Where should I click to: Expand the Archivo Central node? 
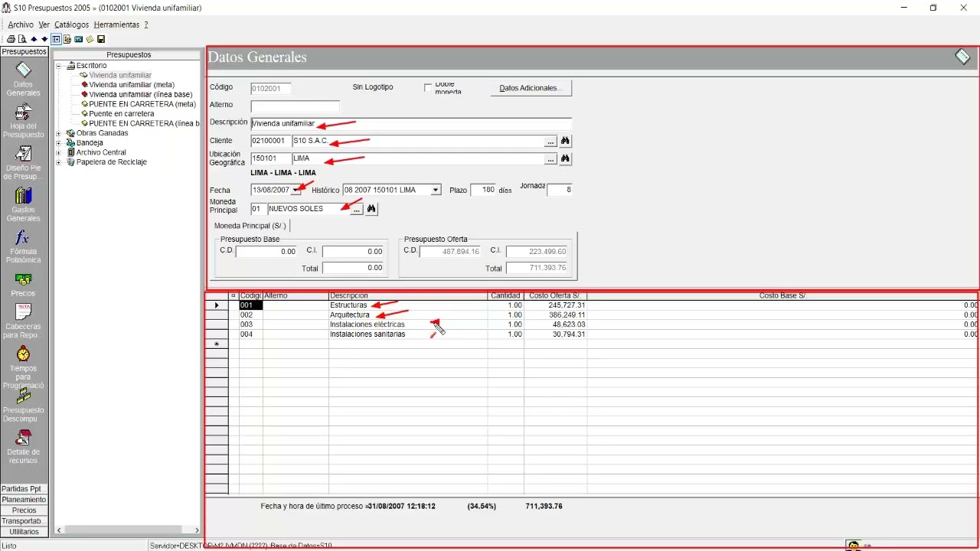(60, 152)
